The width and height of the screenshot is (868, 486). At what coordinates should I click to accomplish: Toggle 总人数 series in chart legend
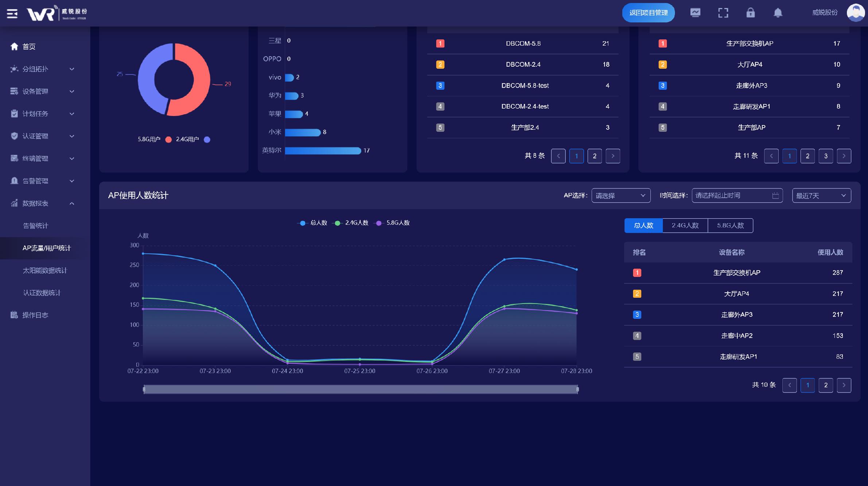(312, 223)
